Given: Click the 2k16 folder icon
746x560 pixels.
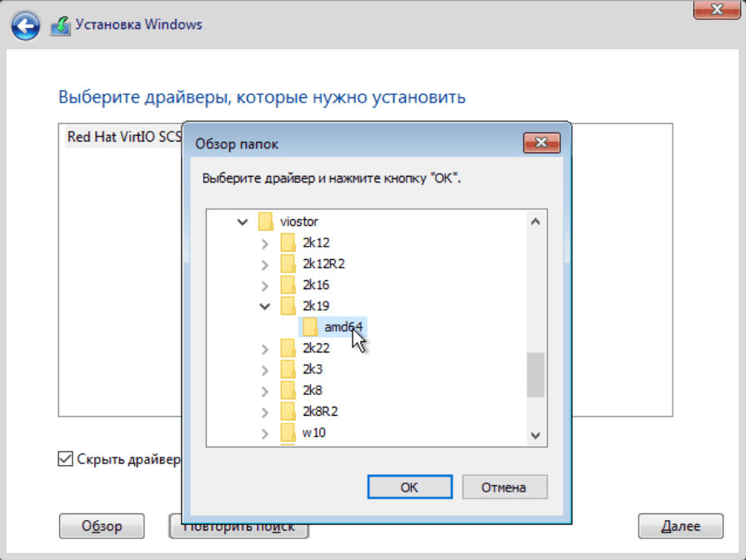Looking at the screenshot, I should pyautogui.click(x=288, y=284).
